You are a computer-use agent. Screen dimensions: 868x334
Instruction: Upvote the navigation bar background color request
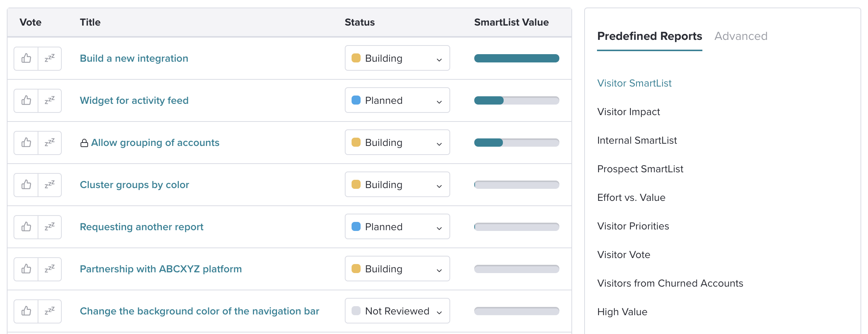tap(26, 311)
